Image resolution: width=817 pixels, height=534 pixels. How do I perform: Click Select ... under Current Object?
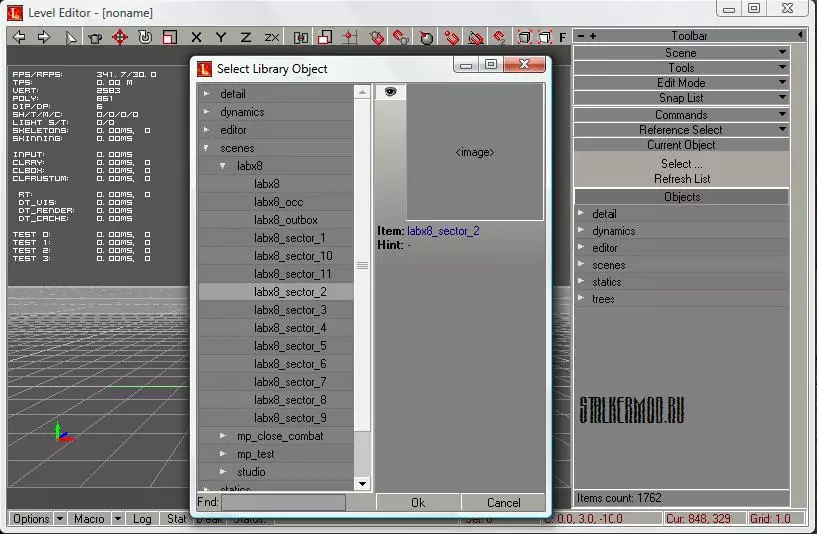pyautogui.click(x=682, y=164)
